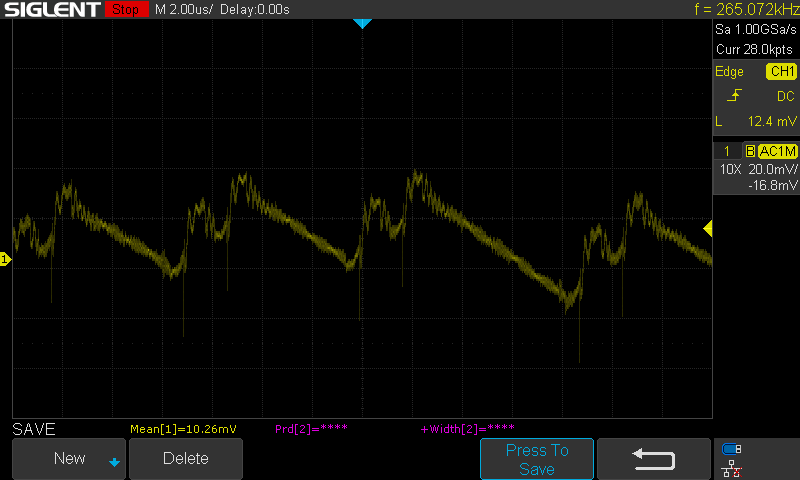Click the Press To Save button
800x480 pixels.
(x=537, y=459)
